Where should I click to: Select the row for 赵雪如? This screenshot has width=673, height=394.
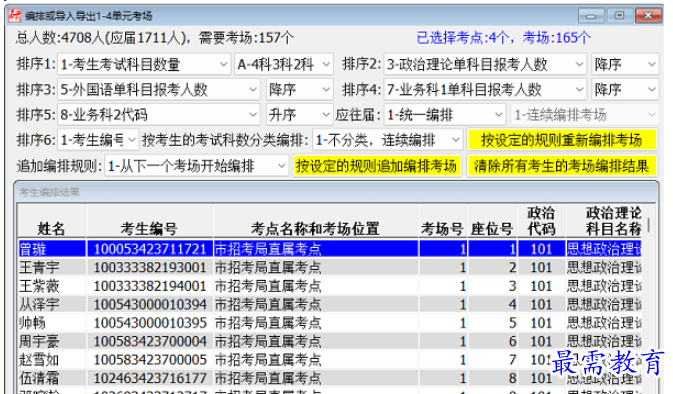pyautogui.click(x=330, y=360)
